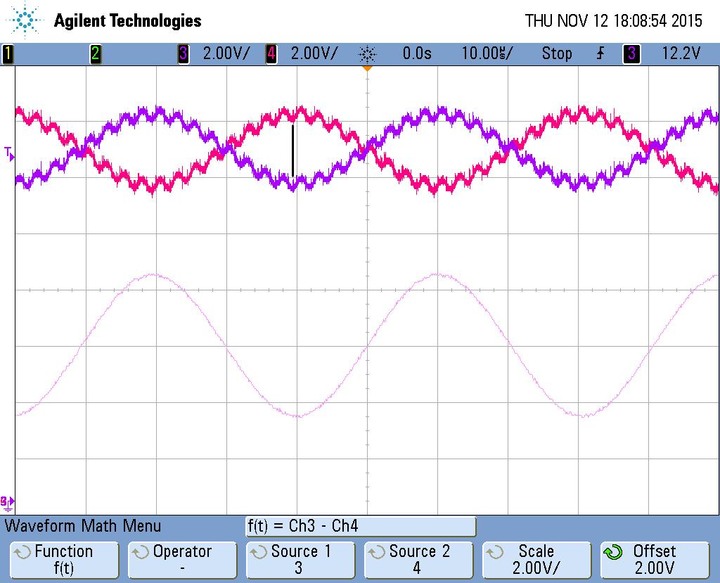Screen dimensions: 720x583
Task: Change Source 1 channel softkey
Action: [x=300, y=559]
